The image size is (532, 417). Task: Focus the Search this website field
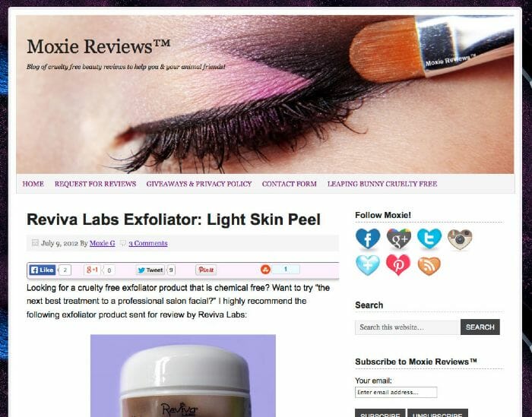click(408, 327)
